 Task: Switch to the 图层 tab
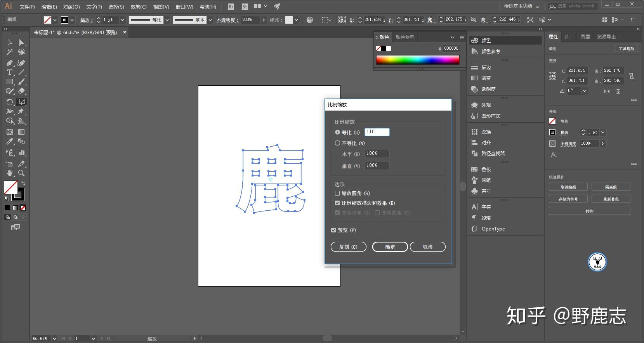(585, 37)
